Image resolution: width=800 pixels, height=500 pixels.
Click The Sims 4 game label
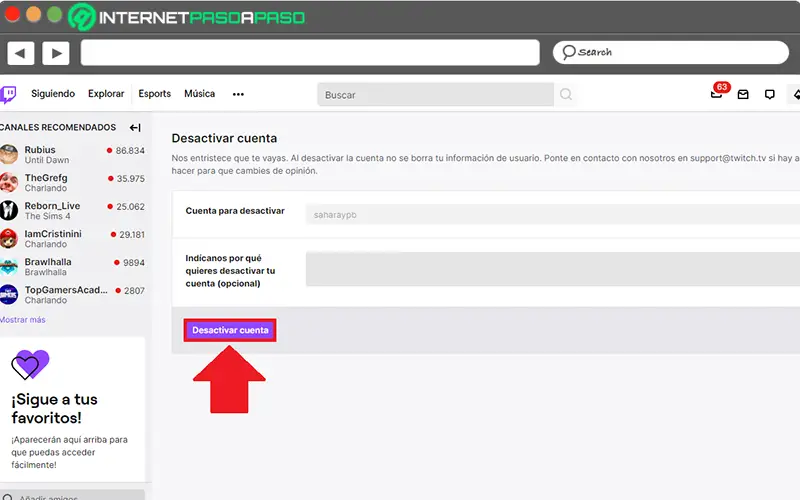coord(47,216)
